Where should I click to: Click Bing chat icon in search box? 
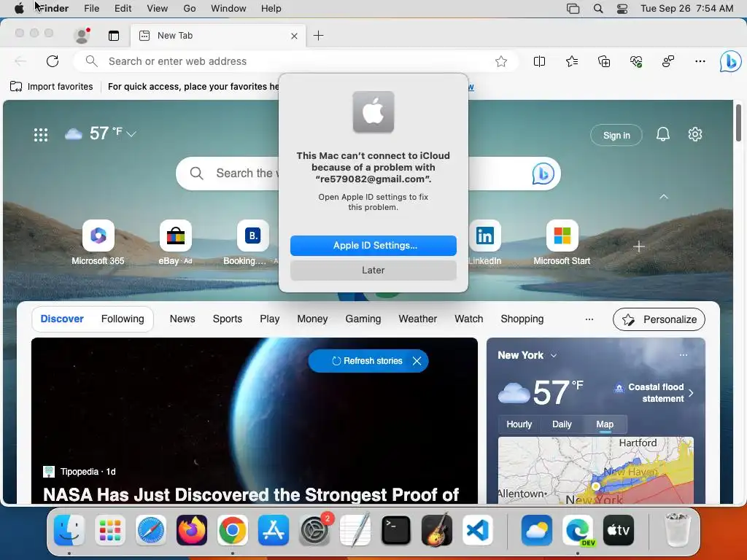click(x=543, y=174)
